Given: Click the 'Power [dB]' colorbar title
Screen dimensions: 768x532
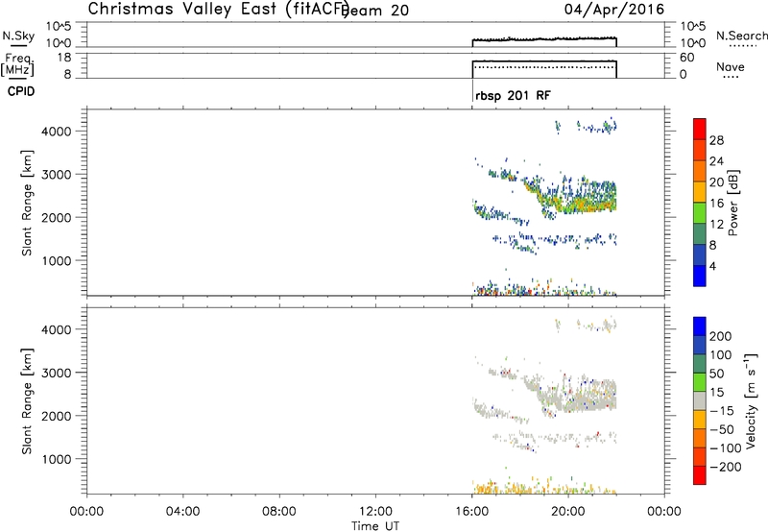Looking at the screenshot, I should coord(732,203).
